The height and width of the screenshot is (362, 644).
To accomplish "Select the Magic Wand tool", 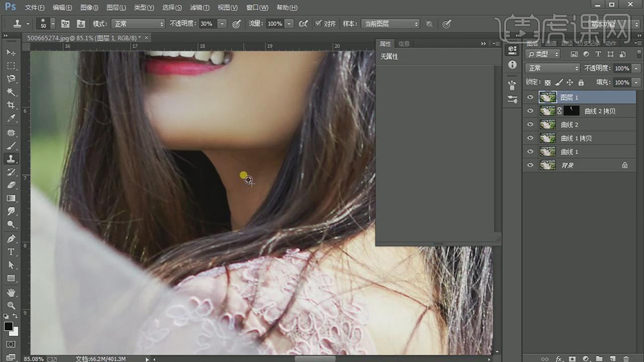I will pos(11,92).
